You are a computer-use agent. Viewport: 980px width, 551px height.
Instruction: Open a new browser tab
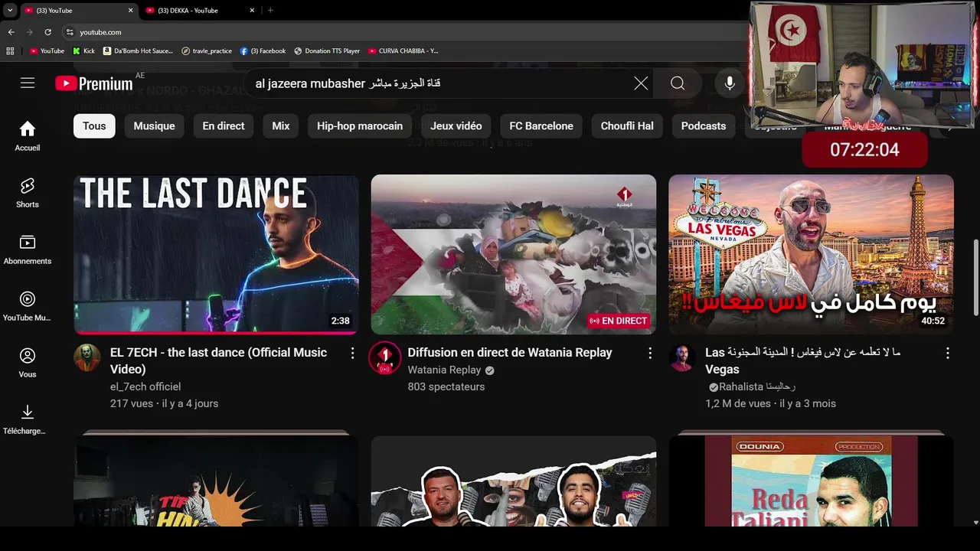(270, 11)
